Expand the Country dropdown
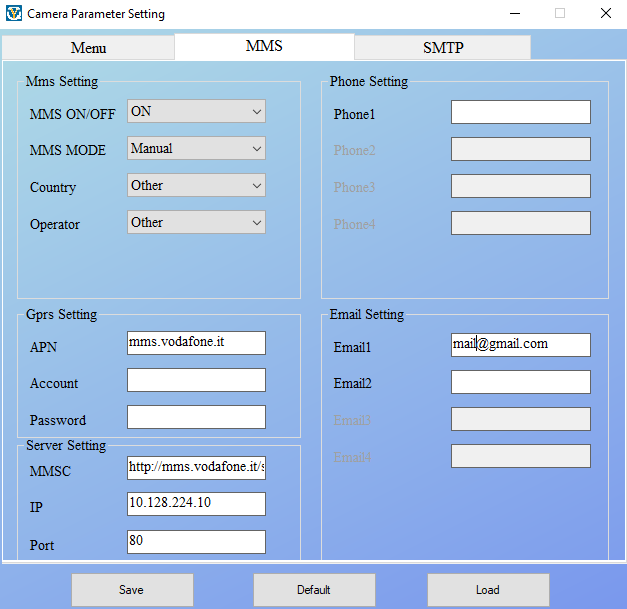Image resolution: width=627 pixels, height=609 pixels. (196, 186)
